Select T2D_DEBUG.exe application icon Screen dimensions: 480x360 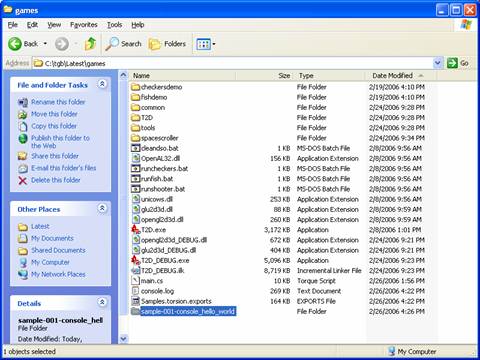[135, 260]
